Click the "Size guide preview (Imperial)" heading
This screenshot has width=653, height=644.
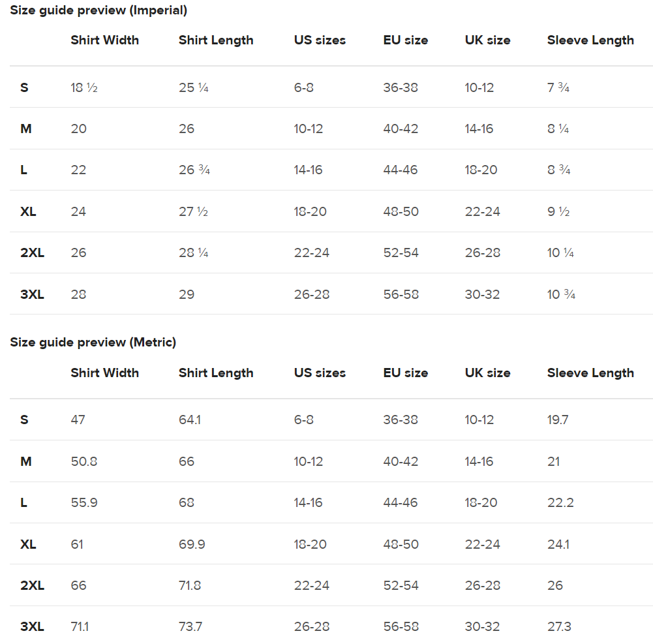coord(99,10)
